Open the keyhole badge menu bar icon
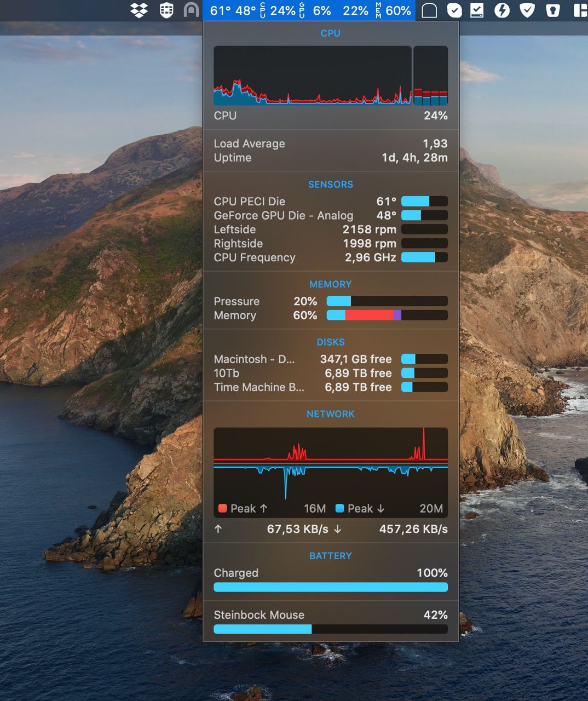 coord(552,10)
